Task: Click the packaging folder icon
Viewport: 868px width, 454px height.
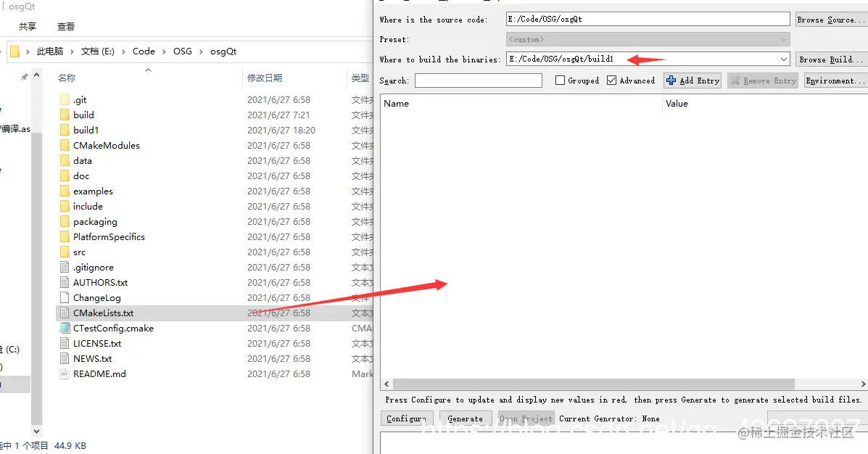Action: [65, 221]
